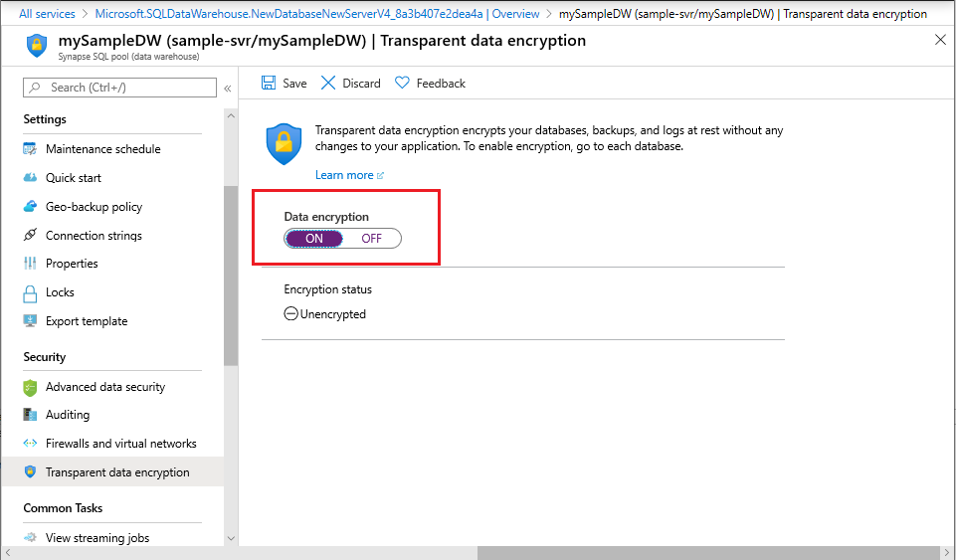Switch Data encryption to ON
Image resolution: width=956 pixels, height=560 pixels.
(314, 239)
